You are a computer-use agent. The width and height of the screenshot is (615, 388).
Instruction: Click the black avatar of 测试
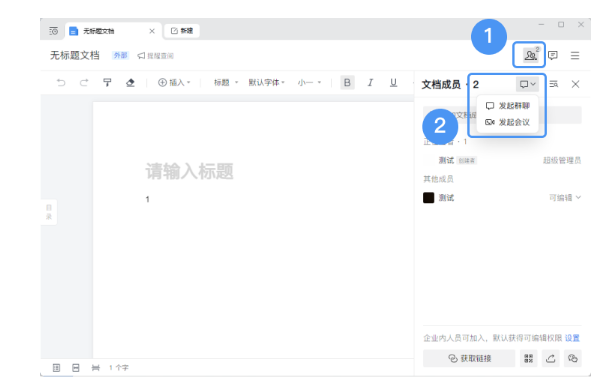(x=429, y=198)
